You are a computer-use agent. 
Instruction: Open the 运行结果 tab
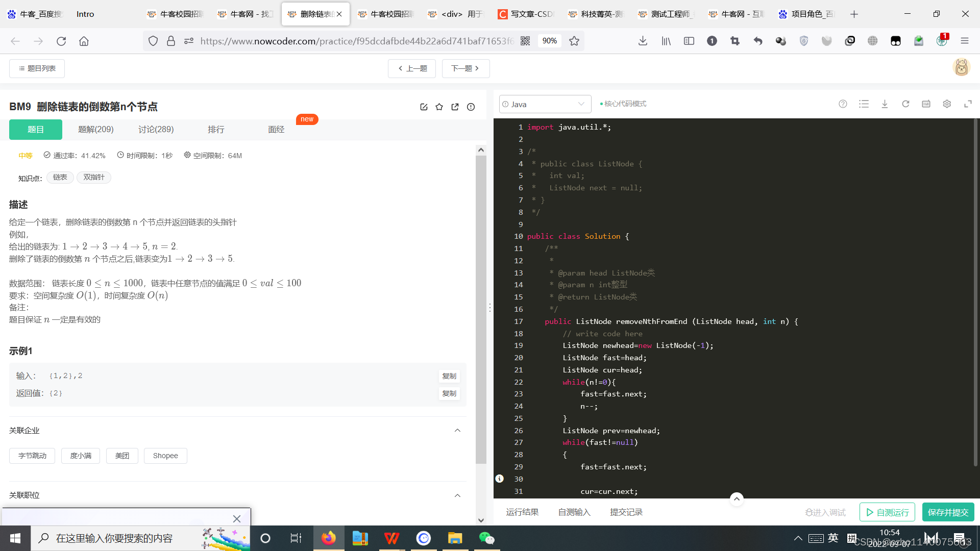(522, 512)
